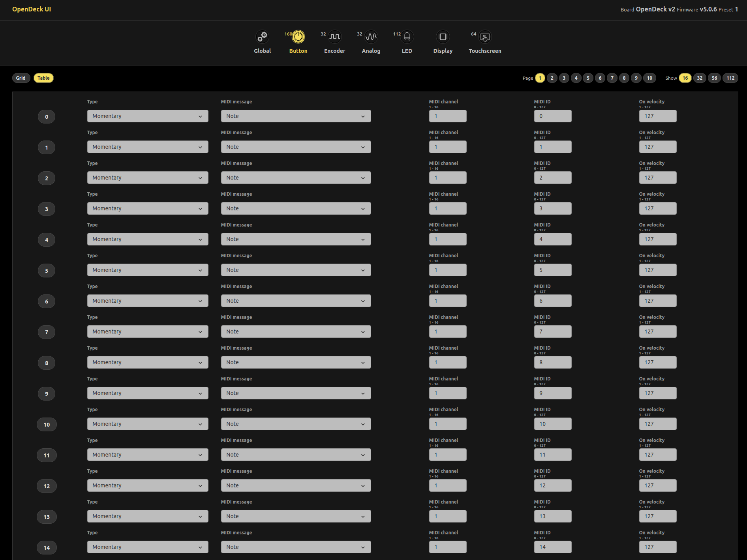747x560 pixels.
Task: Open Type dropdown for button 11
Action: 148,455
